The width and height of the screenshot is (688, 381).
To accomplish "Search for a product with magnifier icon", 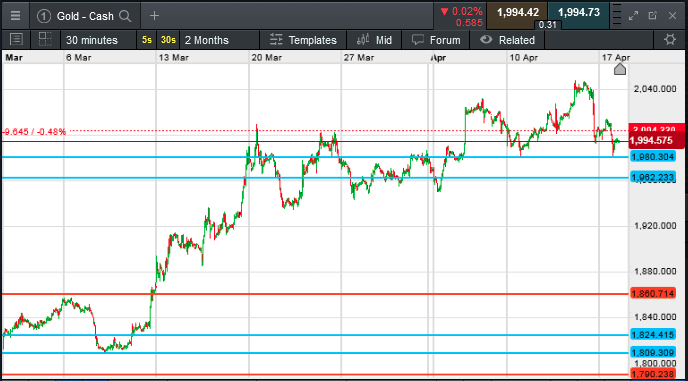I will pos(125,16).
